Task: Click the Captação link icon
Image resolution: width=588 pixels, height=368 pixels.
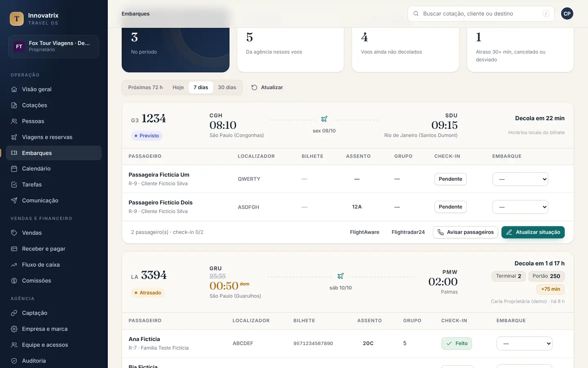Action: (x=14, y=313)
